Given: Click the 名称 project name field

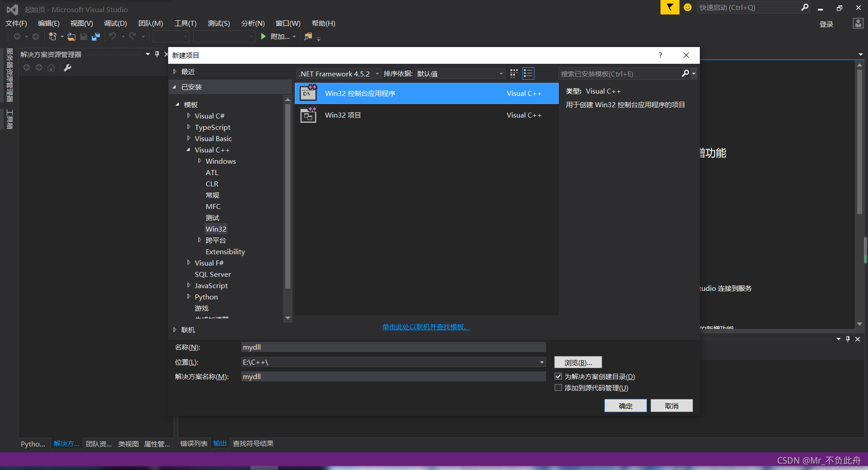Looking at the screenshot, I should pyautogui.click(x=393, y=347).
